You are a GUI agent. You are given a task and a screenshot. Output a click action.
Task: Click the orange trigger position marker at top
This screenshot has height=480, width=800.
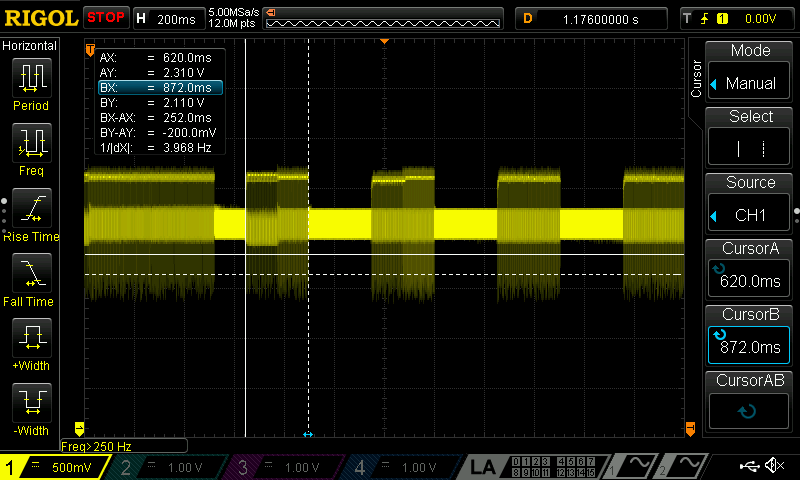tap(385, 41)
